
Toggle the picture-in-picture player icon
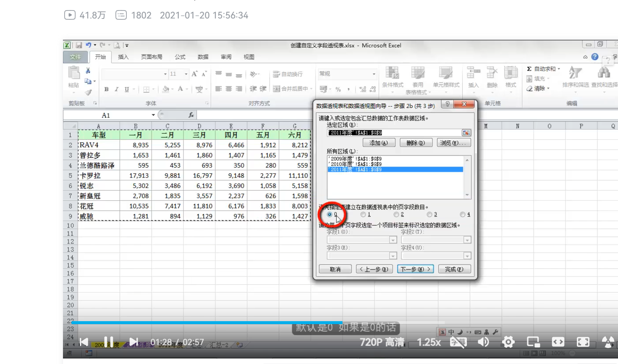533,342
